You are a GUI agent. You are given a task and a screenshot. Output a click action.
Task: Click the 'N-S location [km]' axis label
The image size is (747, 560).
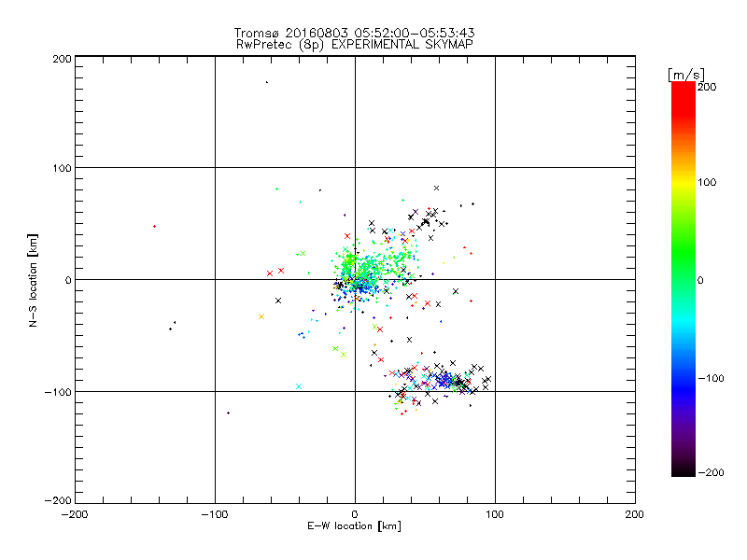point(33,281)
